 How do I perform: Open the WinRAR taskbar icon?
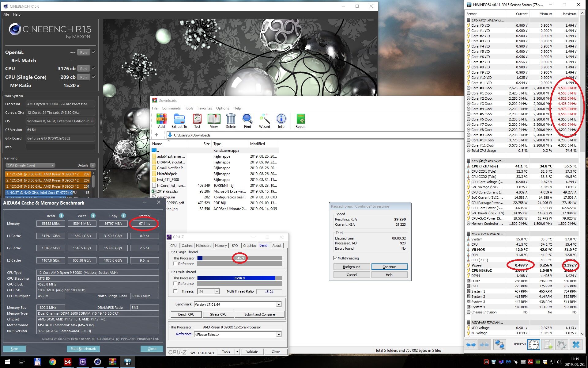tap(113, 362)
